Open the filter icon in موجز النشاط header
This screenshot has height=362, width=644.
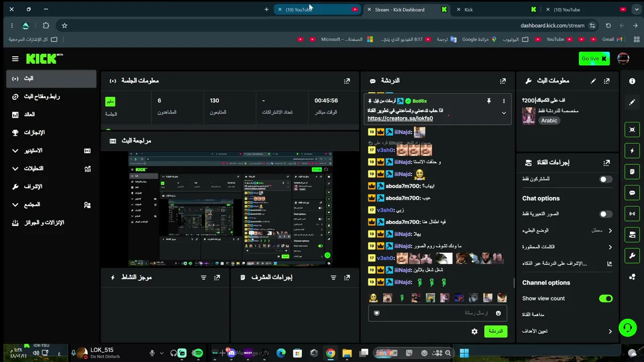[x=203, y=278]
